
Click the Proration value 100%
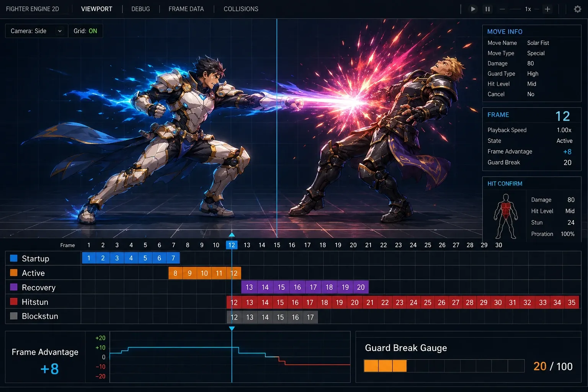[x=567, y=234]
